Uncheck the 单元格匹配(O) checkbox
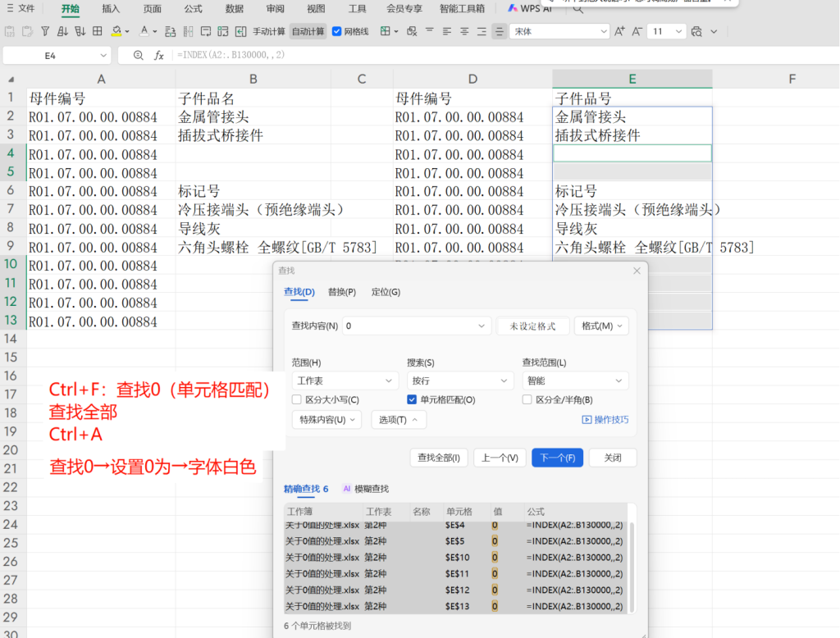This screenshot has height=638, width=840. coord(412,399)
